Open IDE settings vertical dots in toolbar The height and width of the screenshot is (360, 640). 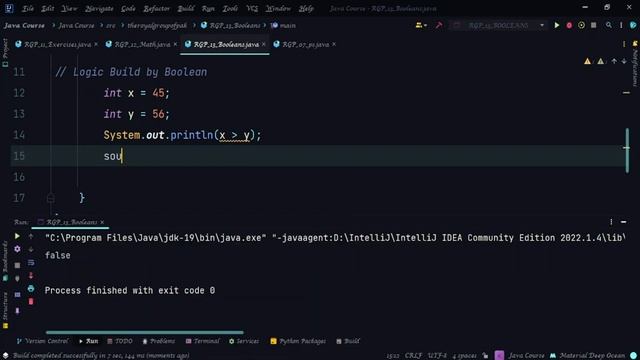[621, 25]
